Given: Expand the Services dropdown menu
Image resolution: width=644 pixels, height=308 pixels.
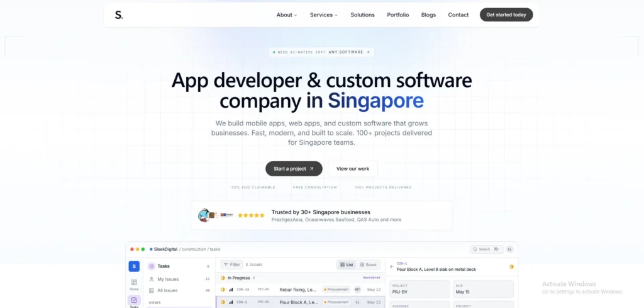Looking at the screenshot, I should [324, 15].
